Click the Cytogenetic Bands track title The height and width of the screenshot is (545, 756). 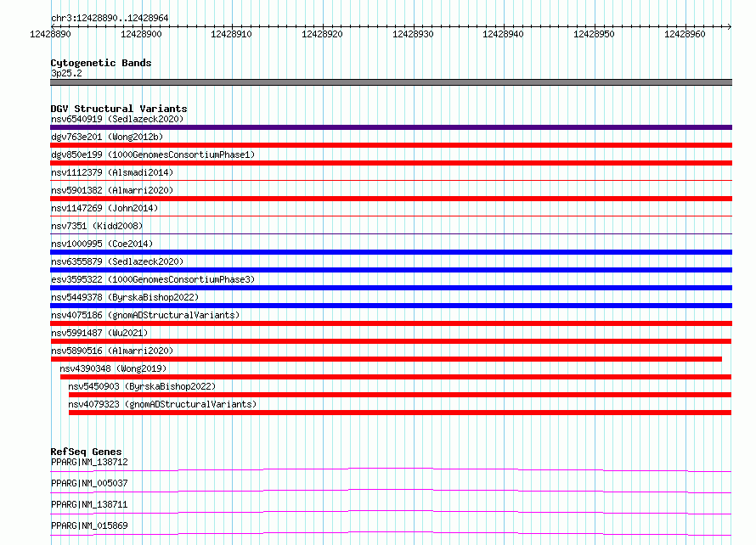[101, 63]
